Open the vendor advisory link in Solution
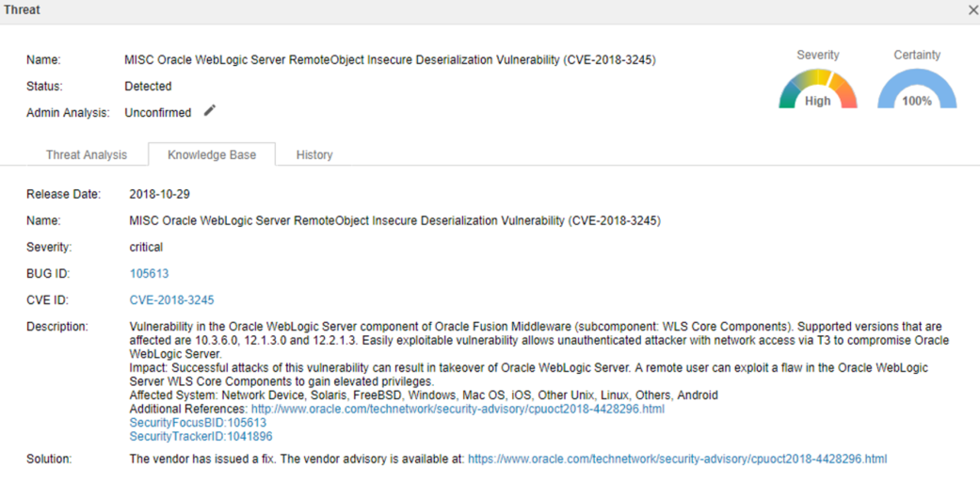 [678, 459]
